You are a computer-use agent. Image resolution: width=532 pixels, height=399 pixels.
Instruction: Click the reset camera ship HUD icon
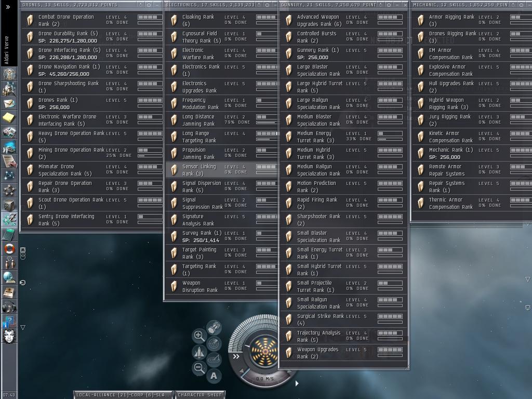[199, 352]
